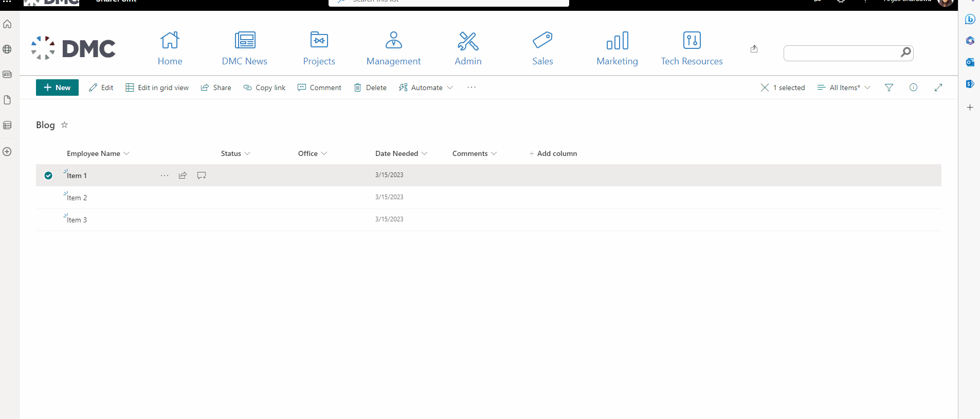Open Status column menu
980x419 pixels.
coord(235,153)
